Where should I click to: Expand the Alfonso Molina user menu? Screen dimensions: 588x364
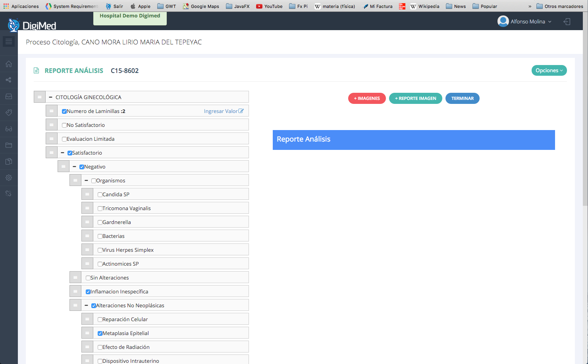click(525, 22)
